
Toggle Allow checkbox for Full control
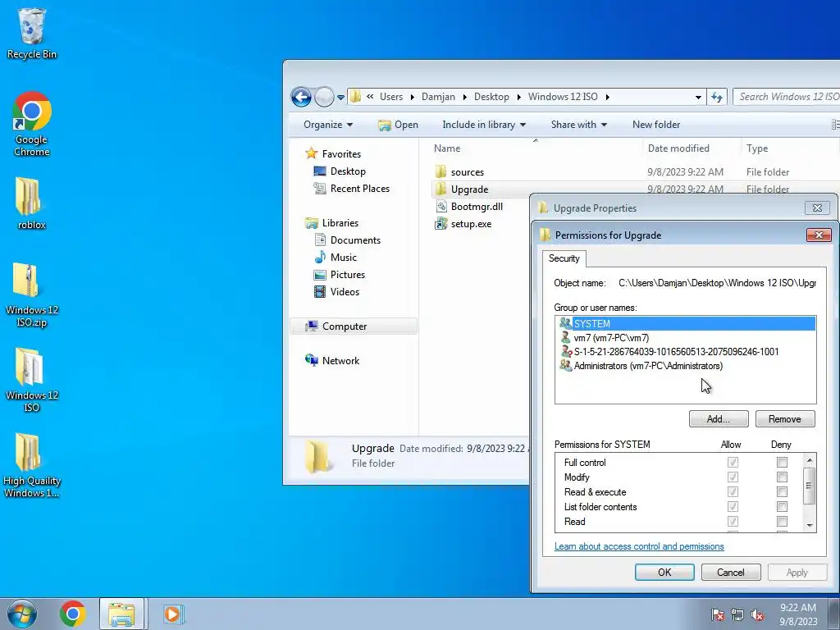[733, 463]
